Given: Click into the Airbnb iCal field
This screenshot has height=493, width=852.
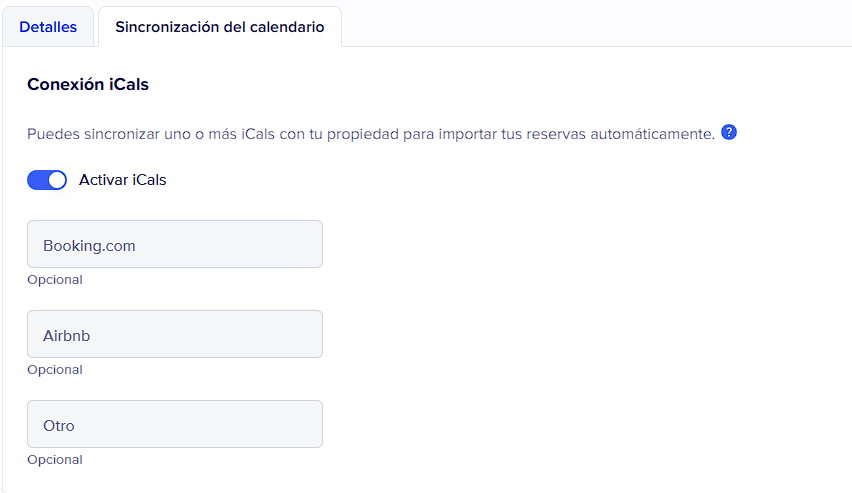Looking at the screenshot, I should (x=175, y=334).
